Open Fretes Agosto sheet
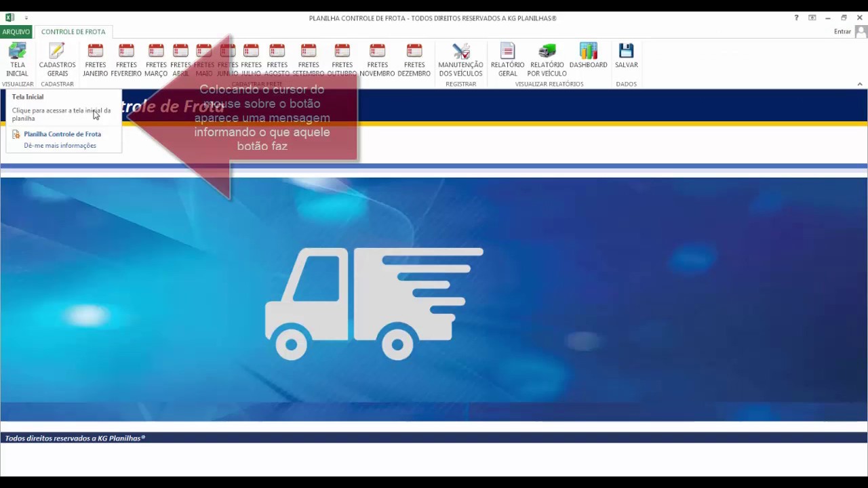This screenshot has width=868, height=488. pos(277,60)
